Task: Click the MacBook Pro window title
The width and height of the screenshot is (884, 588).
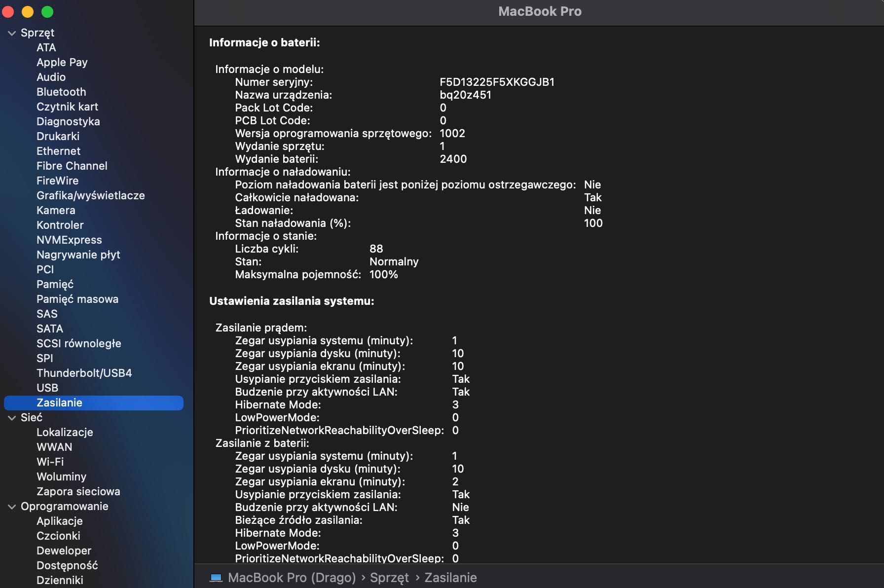Action: [x=540, y=11]
